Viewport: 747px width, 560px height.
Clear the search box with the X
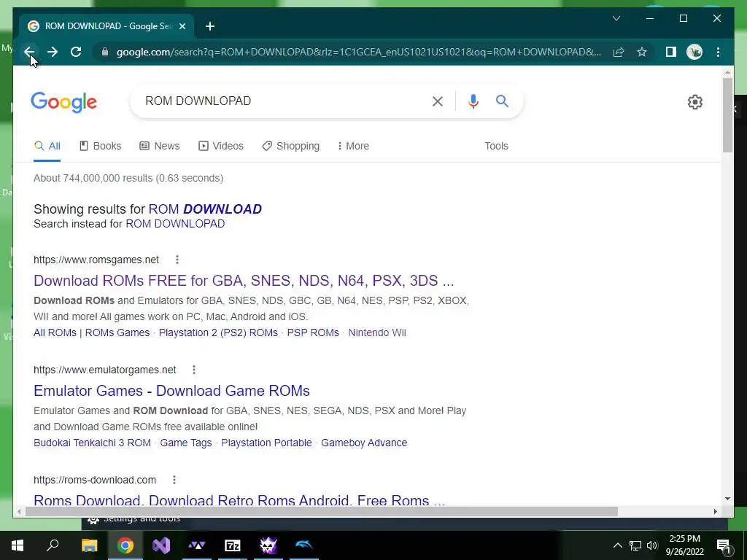click(x=438, y=101)
